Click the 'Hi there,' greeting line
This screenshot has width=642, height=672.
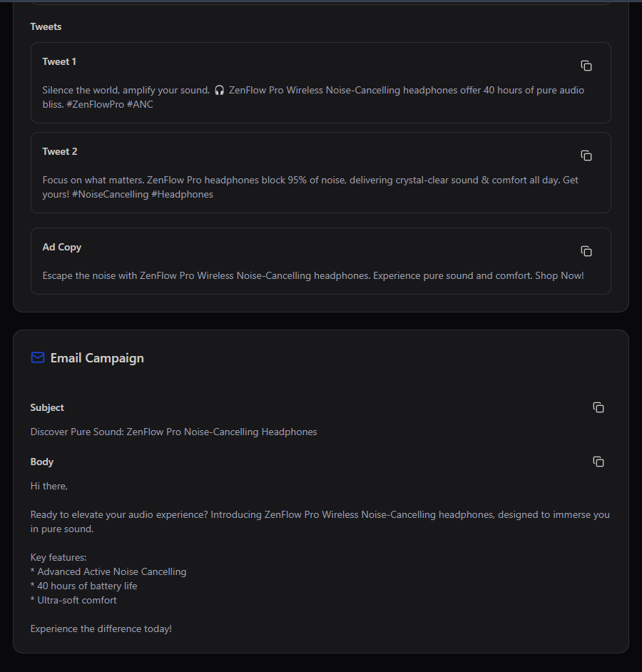[x=49, y=487]
